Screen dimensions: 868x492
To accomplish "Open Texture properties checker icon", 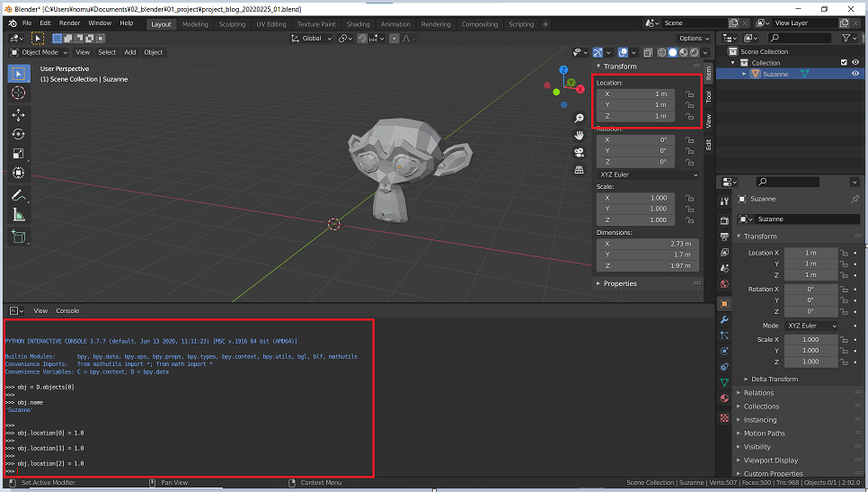I will point(724,417).
